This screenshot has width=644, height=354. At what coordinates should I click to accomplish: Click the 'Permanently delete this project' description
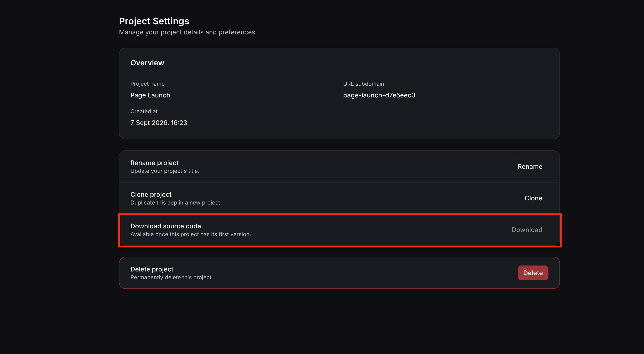(172, 277)
